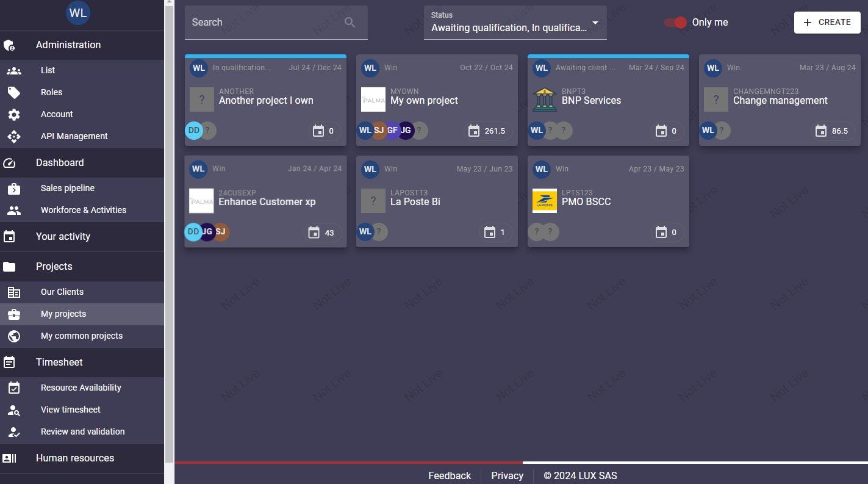Open My common projects
The width and height of the screenshot is (868, 484).
tap(81, 336)
